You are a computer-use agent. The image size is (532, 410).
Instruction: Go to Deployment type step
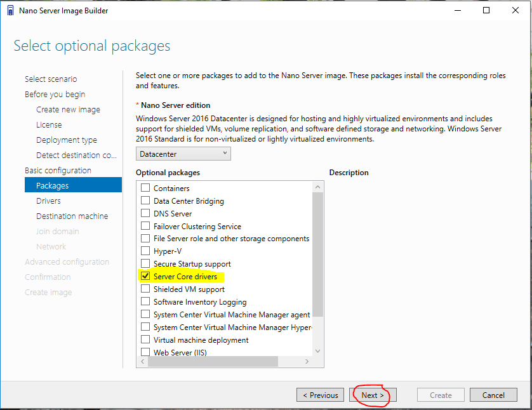click(67, 140)
